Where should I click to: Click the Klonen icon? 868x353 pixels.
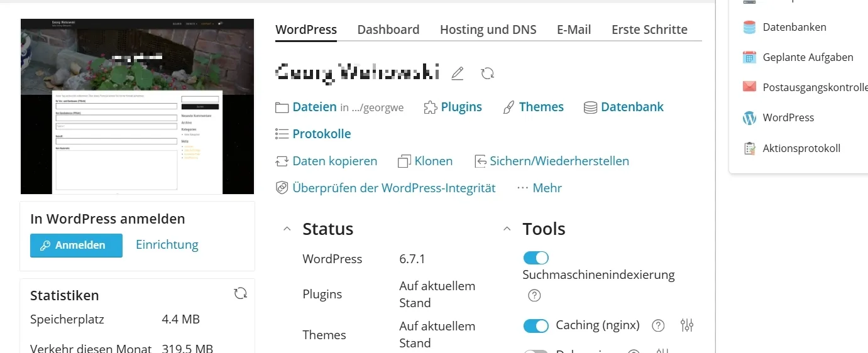(x=404, y=161)
